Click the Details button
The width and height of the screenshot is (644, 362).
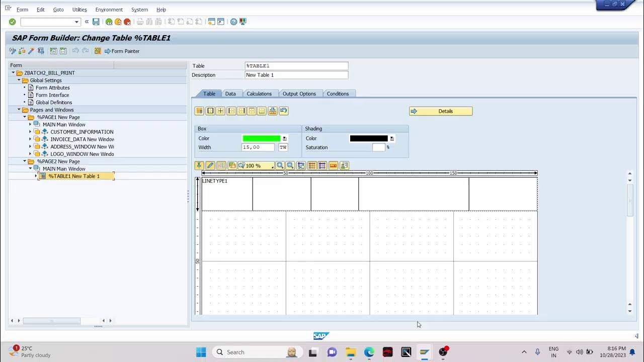point(441,111)
